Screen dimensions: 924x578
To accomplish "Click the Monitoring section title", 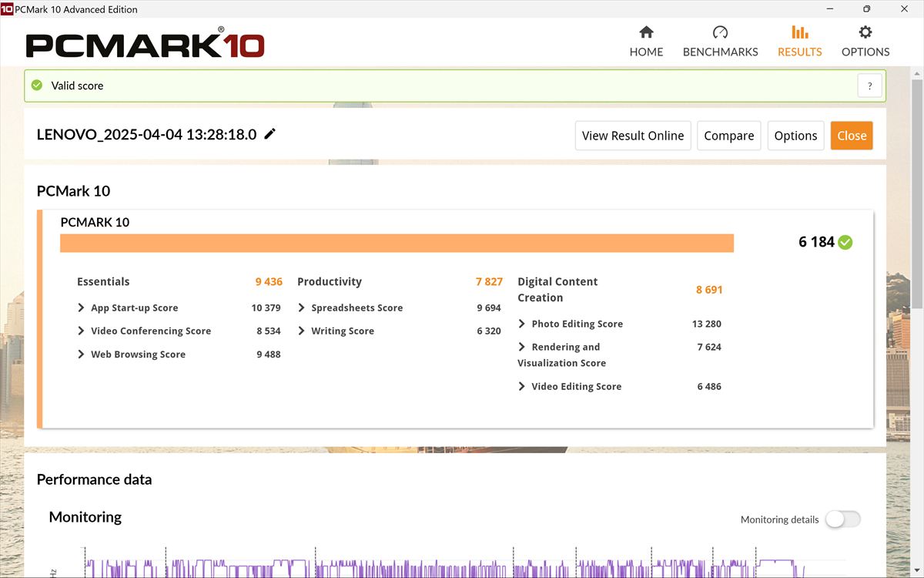I will coord(85,517).
